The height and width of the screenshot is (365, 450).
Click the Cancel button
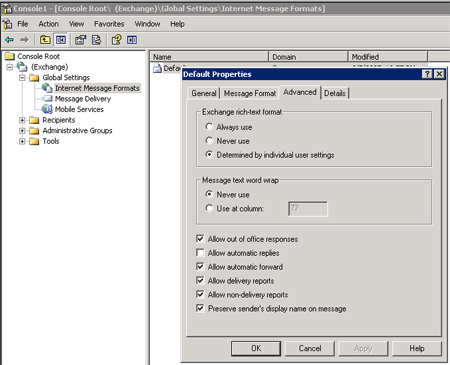click(x=310, y=348)
